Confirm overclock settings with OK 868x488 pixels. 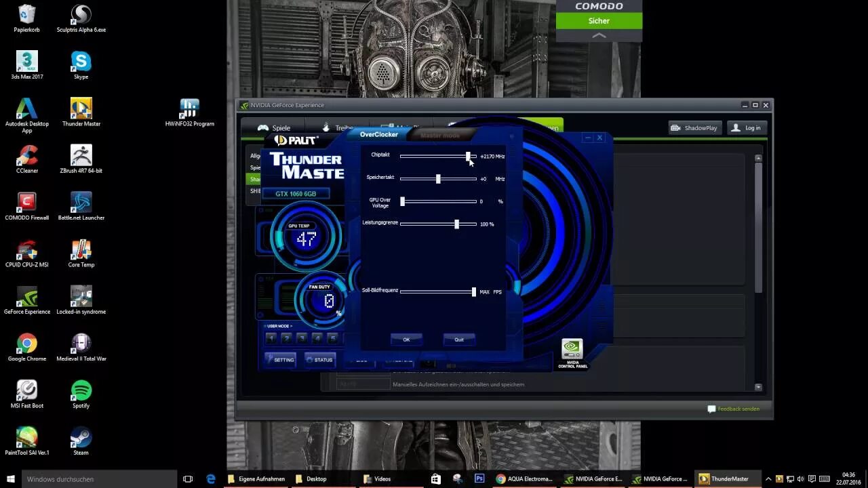[x=406, y=339]
